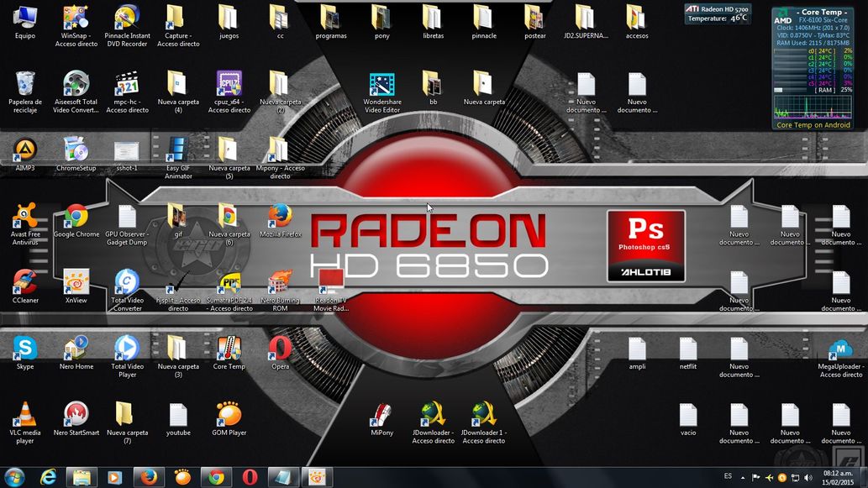This screenshot has width=868, height=488.
Task: Launch Nero Burning ROM icon
Action: [x=280, y=282]
